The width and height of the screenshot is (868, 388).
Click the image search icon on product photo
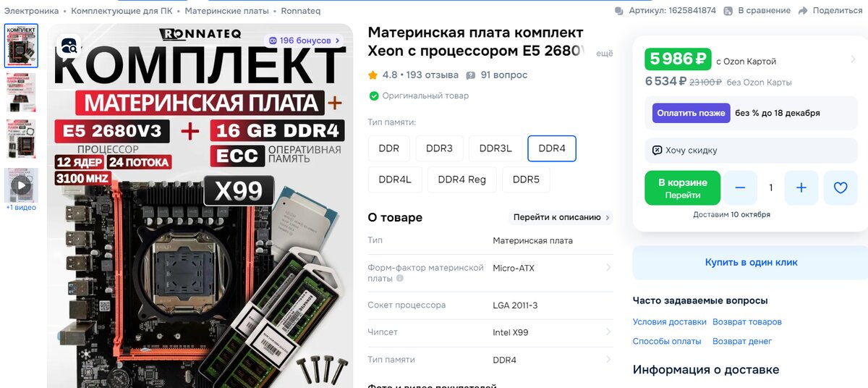click(69, 46)
